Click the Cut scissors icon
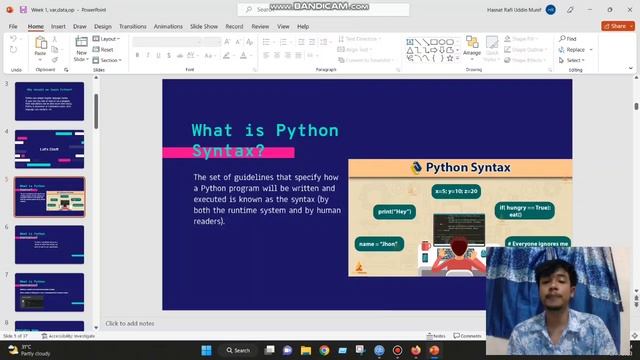 (x=54, y=39)
